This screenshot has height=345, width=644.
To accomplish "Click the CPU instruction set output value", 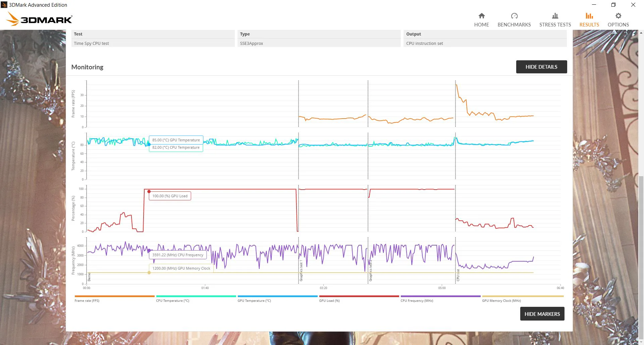I will [x=425, y=44].
